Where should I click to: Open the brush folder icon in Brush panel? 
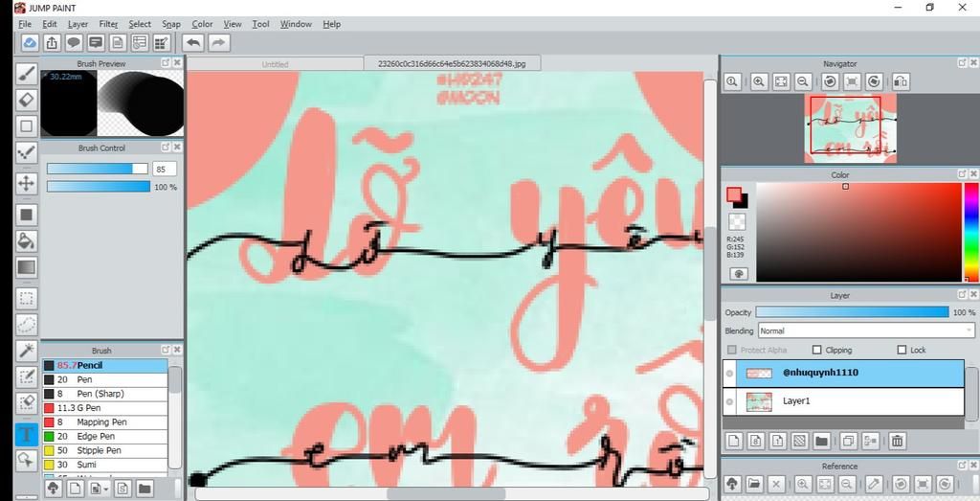point(145,488)
